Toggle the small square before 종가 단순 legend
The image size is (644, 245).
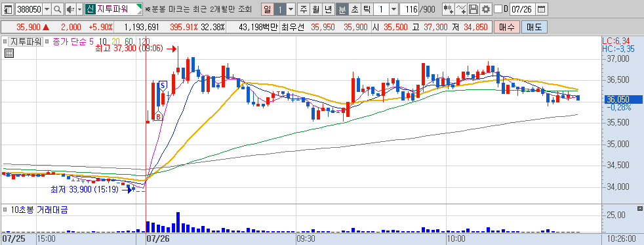pyautogui.click(x=47, y=41)
